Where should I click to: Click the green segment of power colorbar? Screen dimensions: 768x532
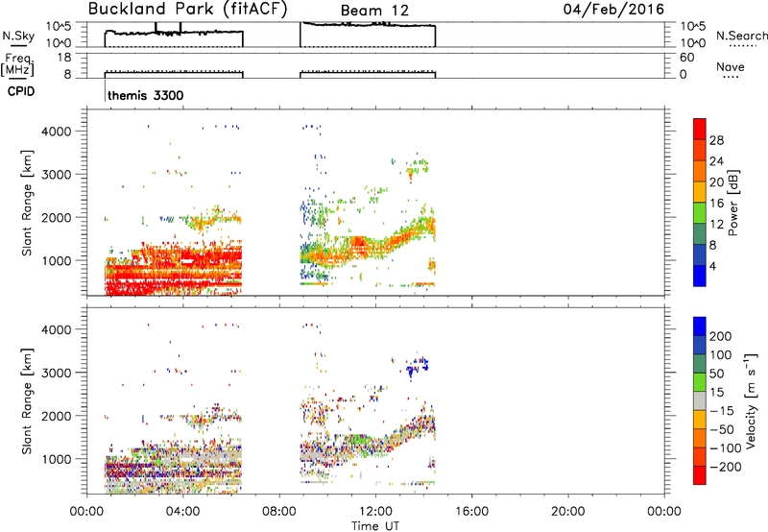700,213
